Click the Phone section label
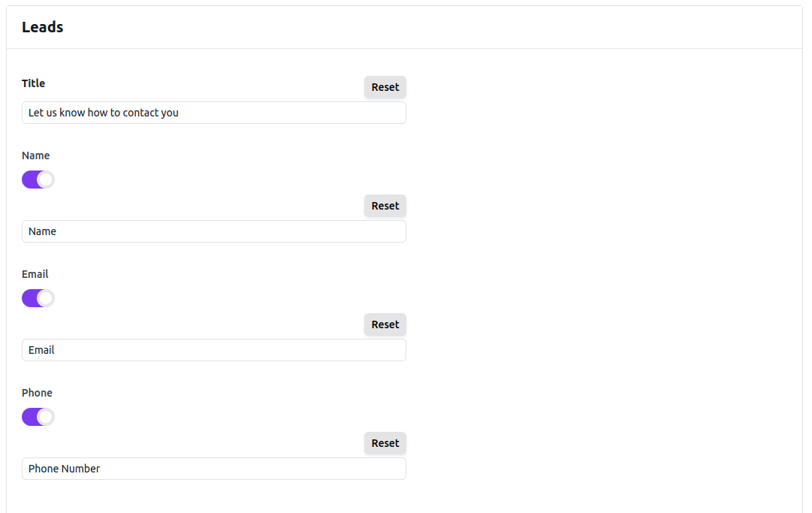This screenshot has width=812, height=513. pos(37,392)
